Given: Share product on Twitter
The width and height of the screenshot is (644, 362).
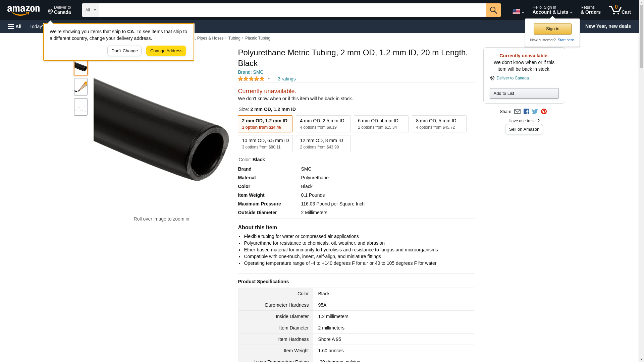Looking at the screenshot, I should (x=535, y=112).
